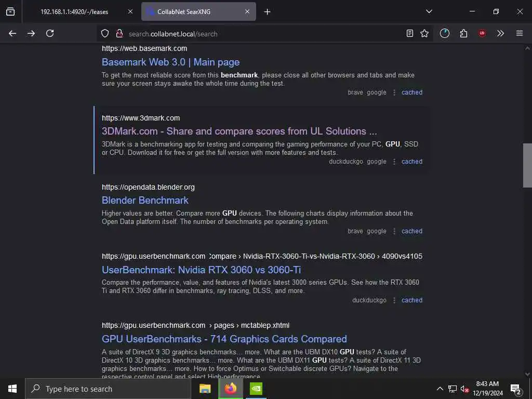Click the taskbar 'Type here to search' box
This screenshot has width=532, height=399.
(108, 389)
